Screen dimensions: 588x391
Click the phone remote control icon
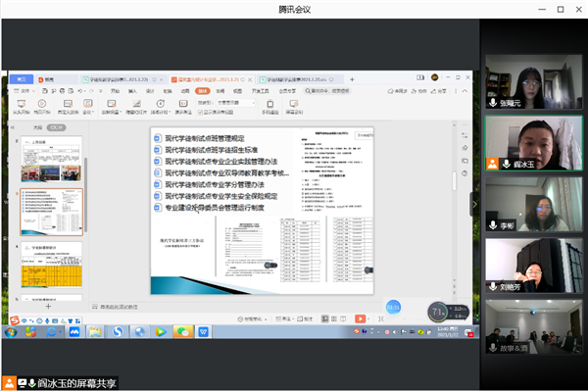(x=270, y=107)
